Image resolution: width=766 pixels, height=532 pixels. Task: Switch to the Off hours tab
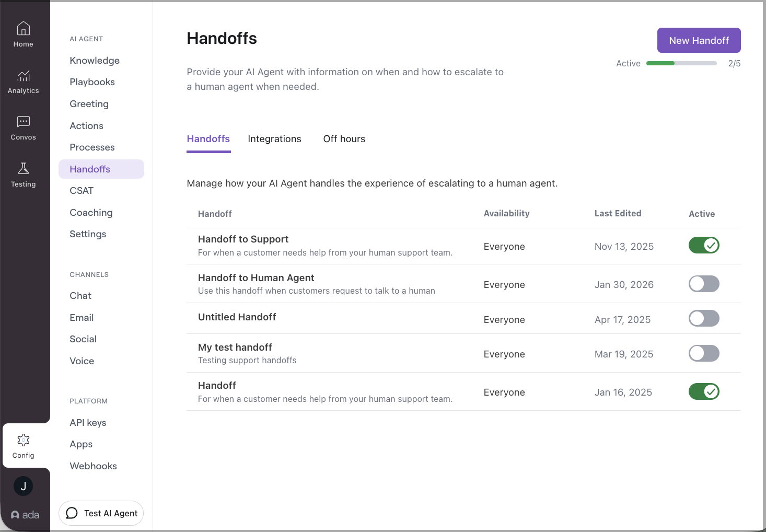coord(344,139)
